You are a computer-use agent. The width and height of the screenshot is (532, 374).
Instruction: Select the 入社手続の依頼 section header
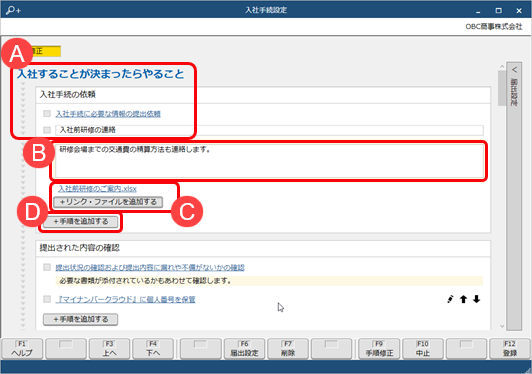click(263, 95)
